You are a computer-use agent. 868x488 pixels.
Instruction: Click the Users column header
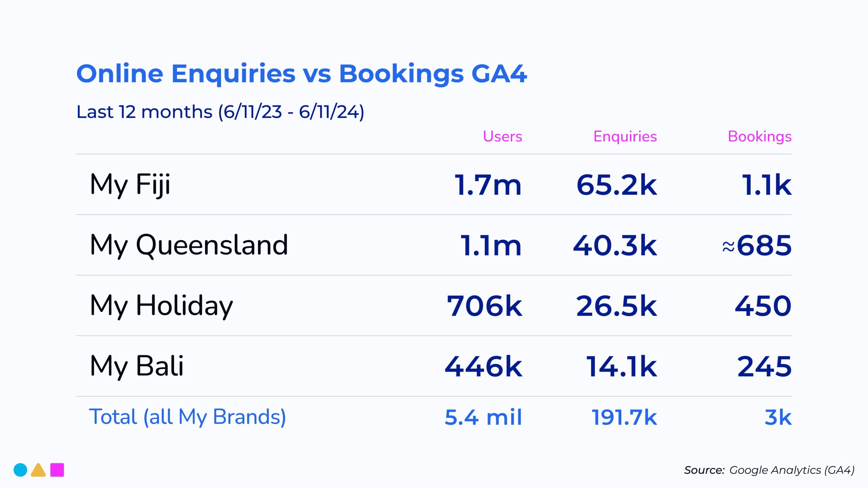pyautogui.click(x=502, y=137)
